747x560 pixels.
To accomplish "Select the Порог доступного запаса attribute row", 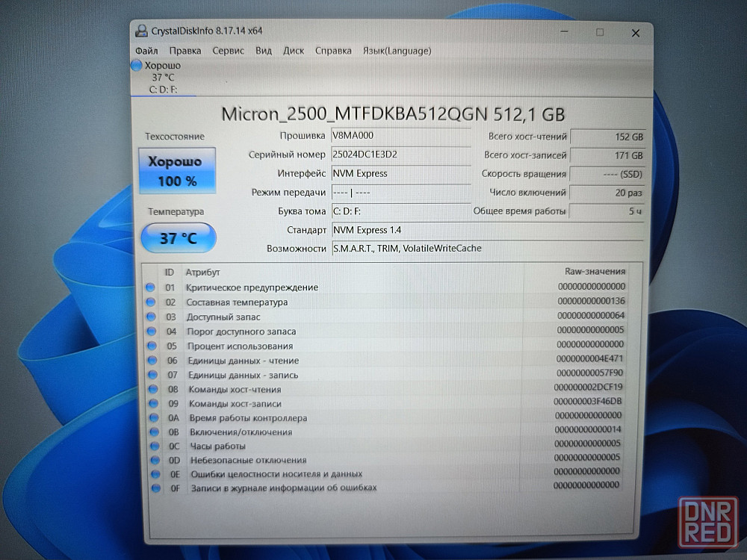I will click(386, 332).
